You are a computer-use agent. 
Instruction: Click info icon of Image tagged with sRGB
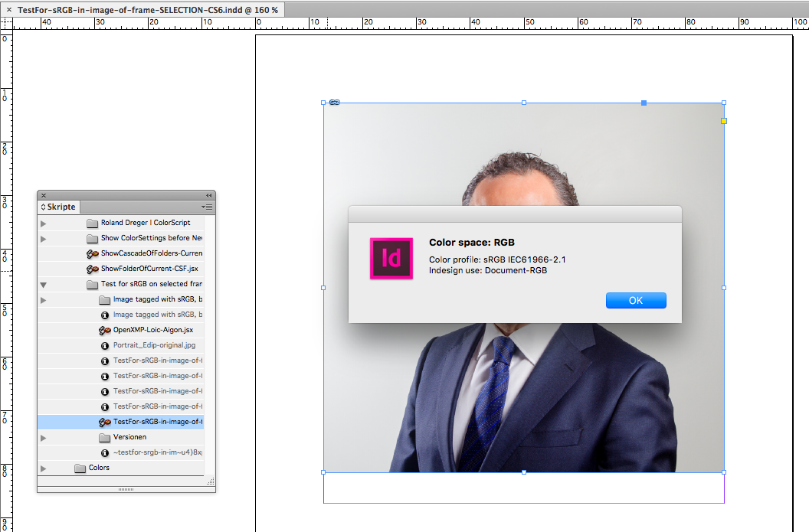click(x=105, y=315)
